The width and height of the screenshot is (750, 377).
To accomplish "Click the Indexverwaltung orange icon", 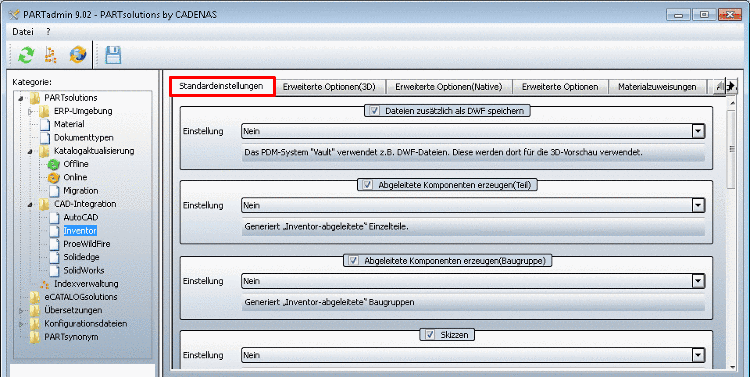I will tap(44, 284).
